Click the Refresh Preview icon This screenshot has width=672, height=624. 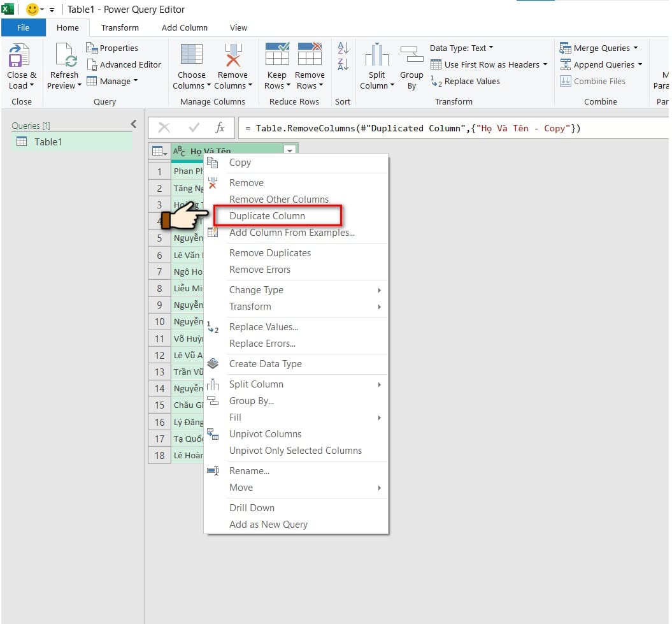pos(64,56)
